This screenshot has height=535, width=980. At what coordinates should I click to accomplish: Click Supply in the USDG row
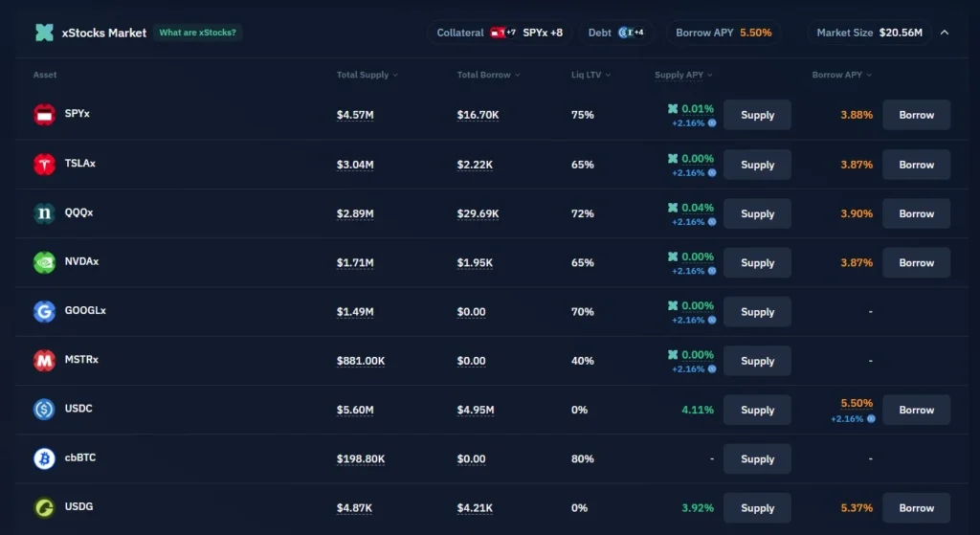(x=758, y=508)
